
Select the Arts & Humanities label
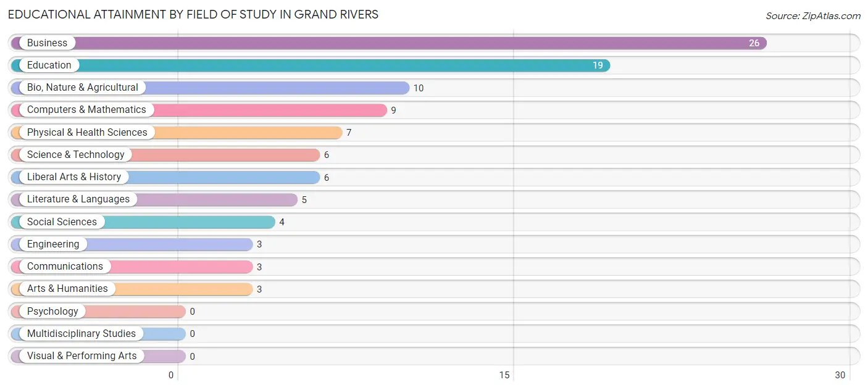(67, 289)
